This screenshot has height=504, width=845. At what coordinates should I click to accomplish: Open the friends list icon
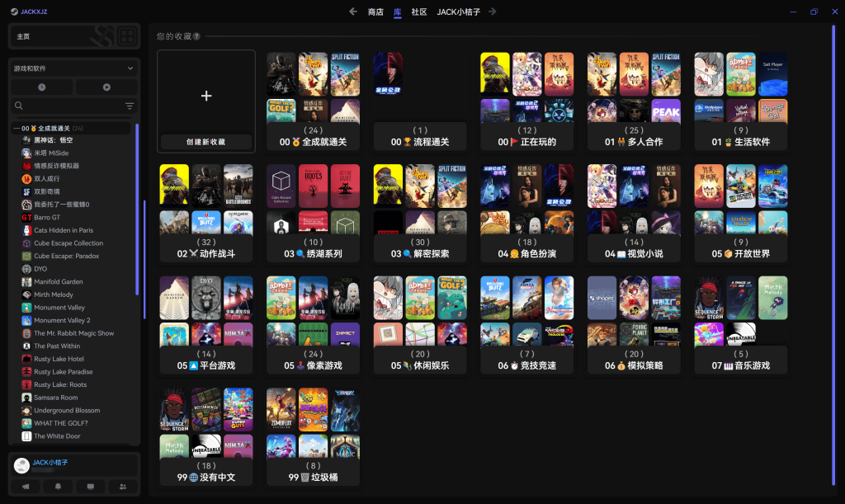pyautogui.click(x=123, y=487)
